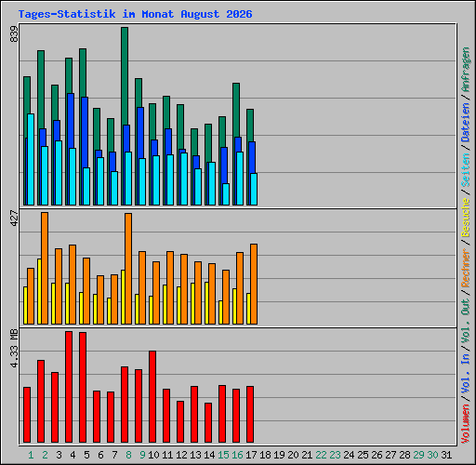Click the orange Rechner bar for day 17
The height and width of the screenshot is (465, 476).
click(254, 284)
